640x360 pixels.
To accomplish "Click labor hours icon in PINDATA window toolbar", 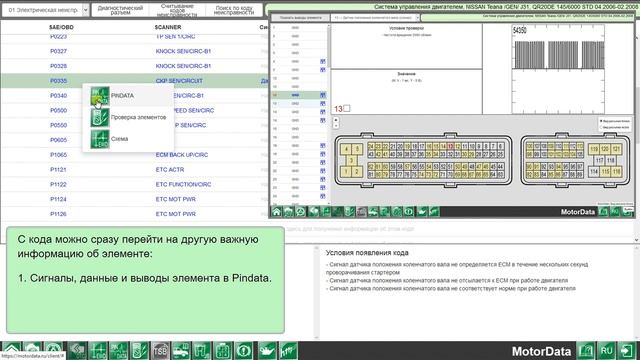I will [x=434, y=211].
